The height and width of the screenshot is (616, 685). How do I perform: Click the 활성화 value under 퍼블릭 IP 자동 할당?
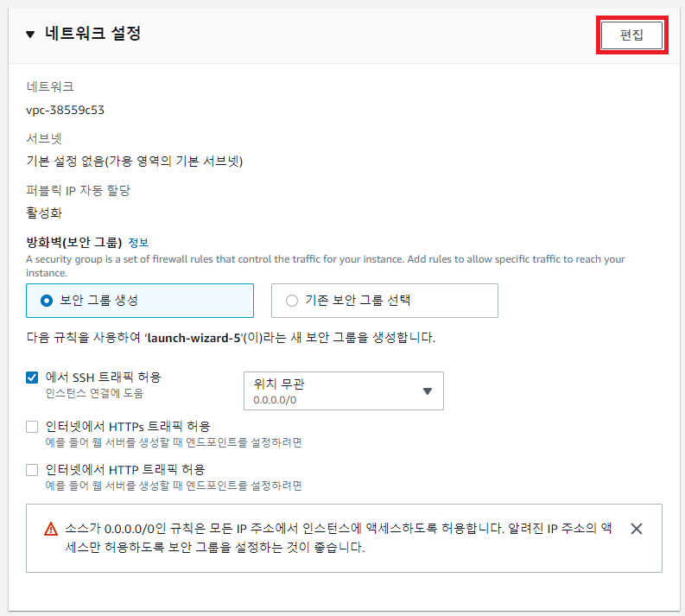point(44,213)
